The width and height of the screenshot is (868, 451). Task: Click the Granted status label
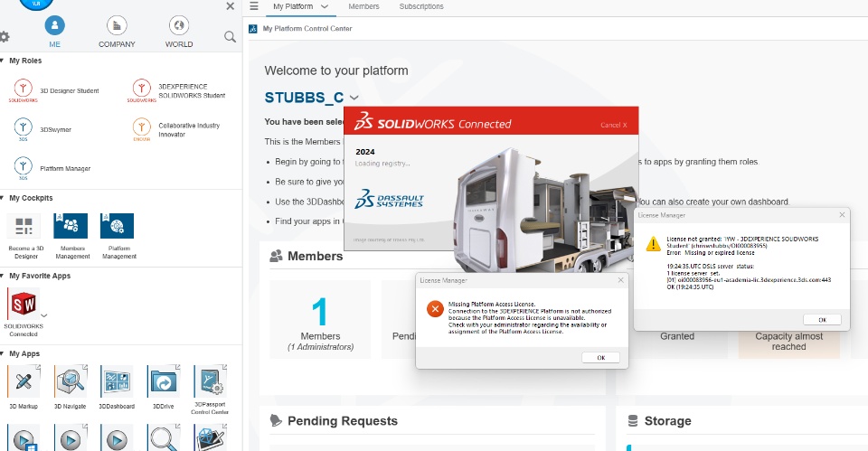tap(677, 336)
